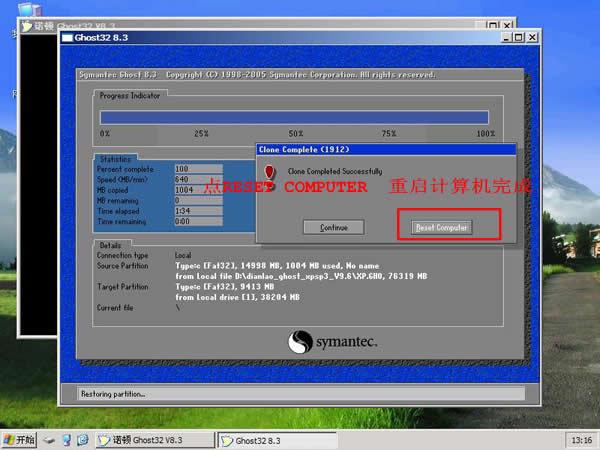Open the Start menu
600x450 pixels.
(x=20, y=439)
